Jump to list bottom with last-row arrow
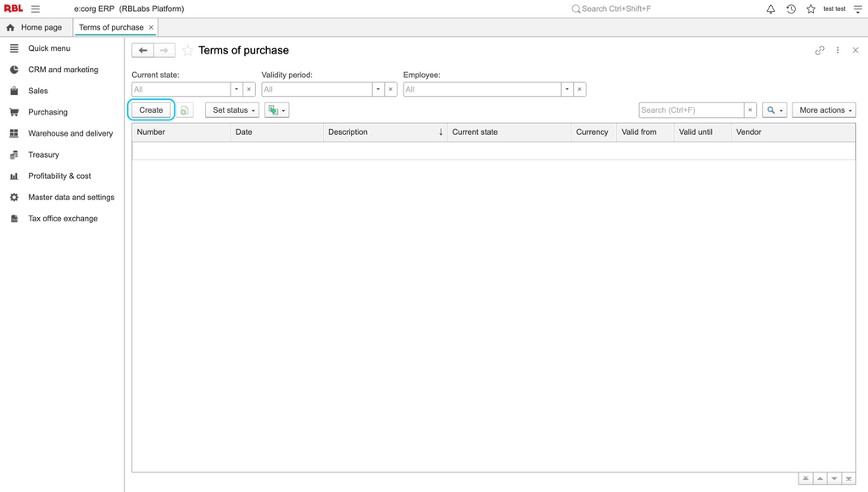 (x=849, y=478)
